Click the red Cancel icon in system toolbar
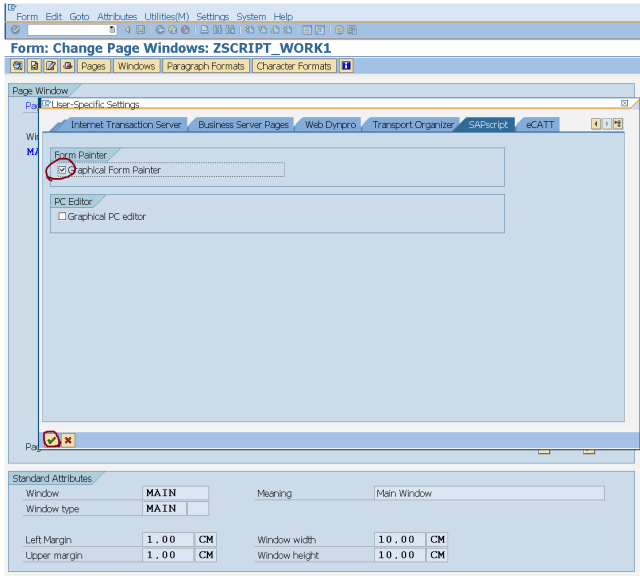 185,29
